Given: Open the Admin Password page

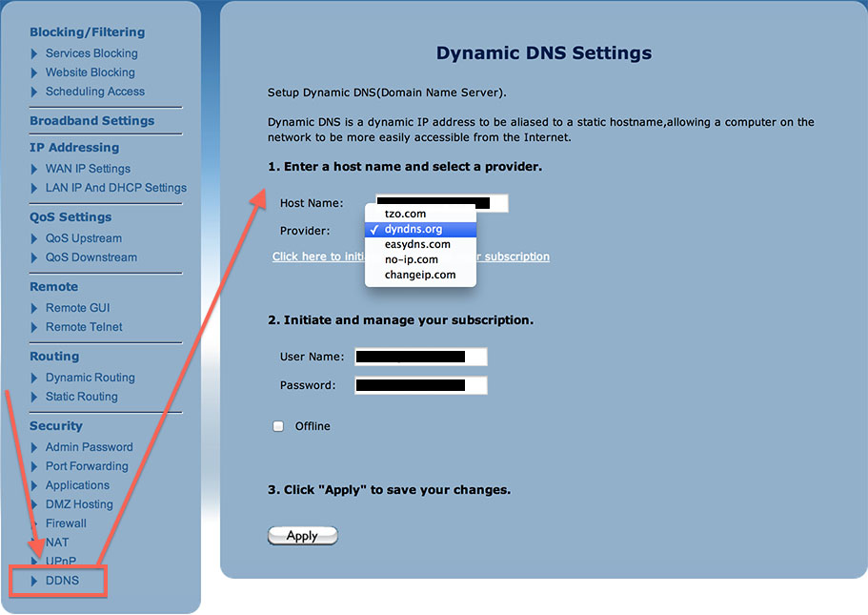Looking at the screenshot, I should [x=90, y=447].
